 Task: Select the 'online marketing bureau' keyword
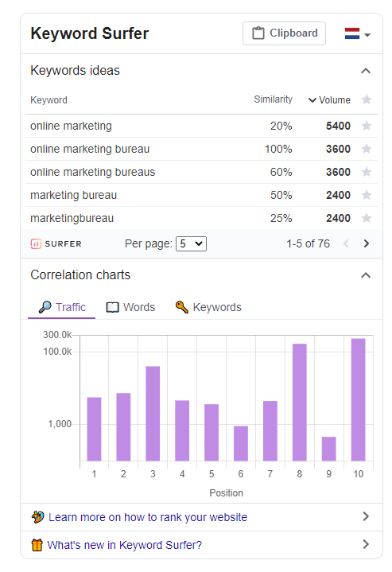(90, 149)
